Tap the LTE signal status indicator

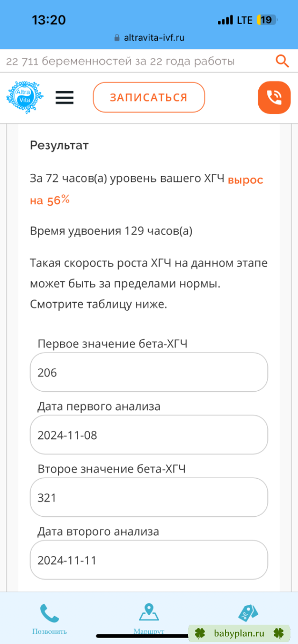[235, 20]
